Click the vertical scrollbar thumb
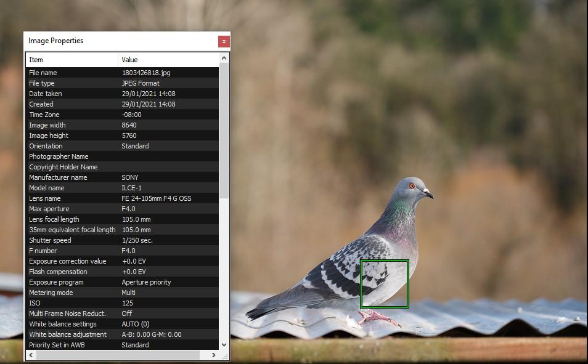Screen dimensions: 588x364 point(224,131)
